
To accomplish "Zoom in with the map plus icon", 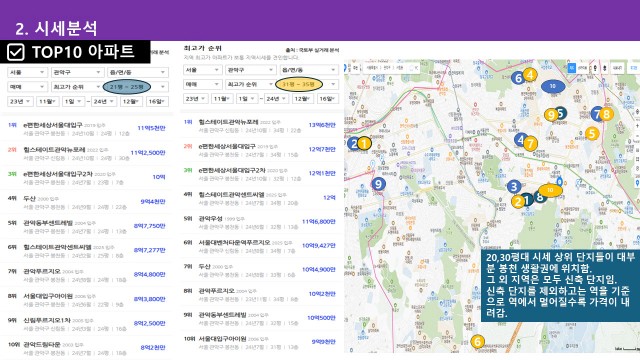I will pos(637,126).
